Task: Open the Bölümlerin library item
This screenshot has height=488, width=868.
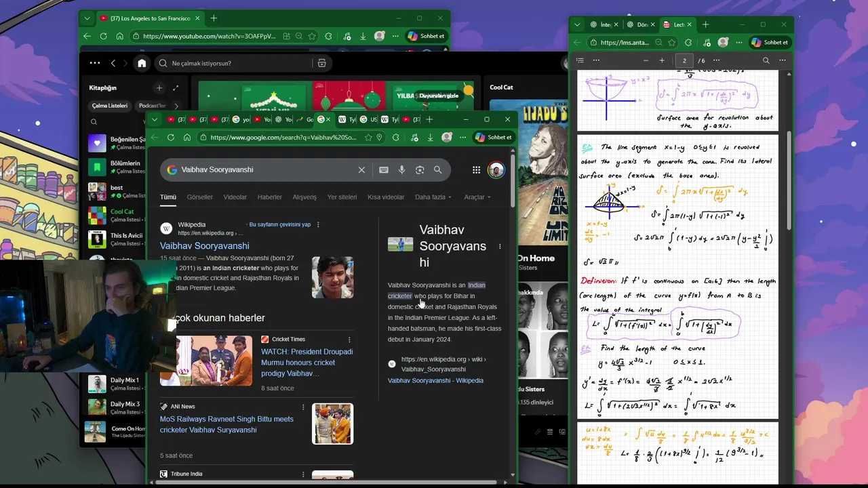Action: [x=117, y=167]
